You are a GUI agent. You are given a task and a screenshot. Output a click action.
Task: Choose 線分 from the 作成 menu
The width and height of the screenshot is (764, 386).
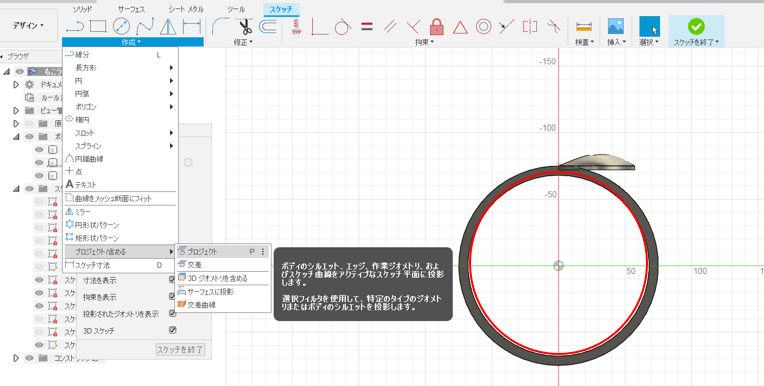pyautogui.click(x=120, y=55)
